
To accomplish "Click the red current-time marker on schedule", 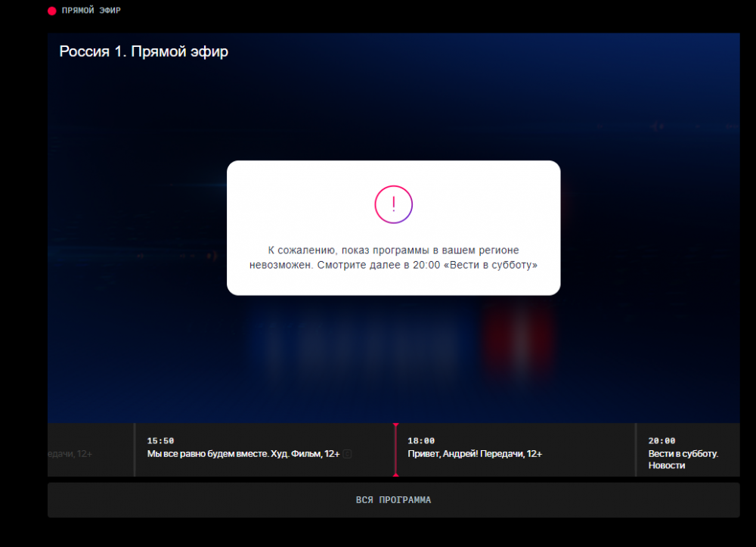I will [396, 449].
